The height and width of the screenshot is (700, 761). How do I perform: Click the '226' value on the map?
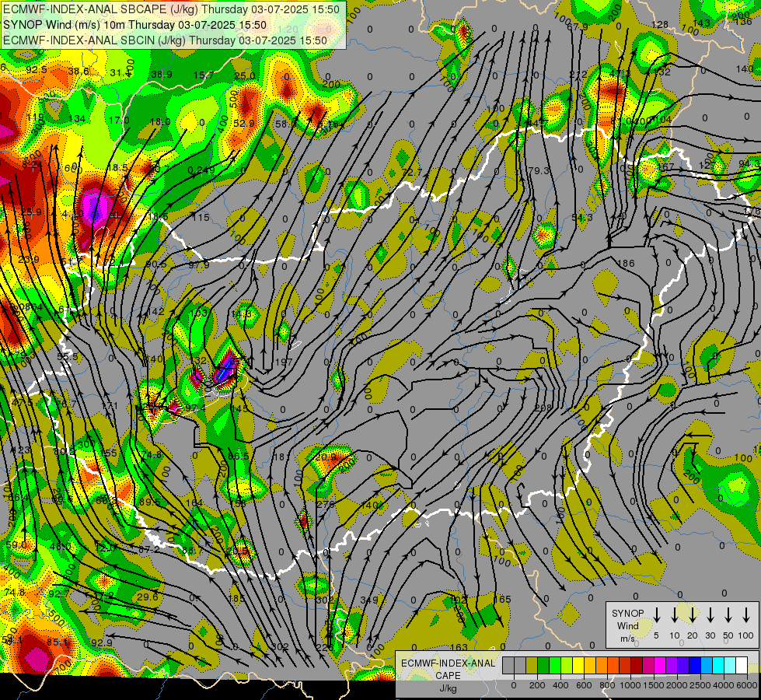pos(325,647)
